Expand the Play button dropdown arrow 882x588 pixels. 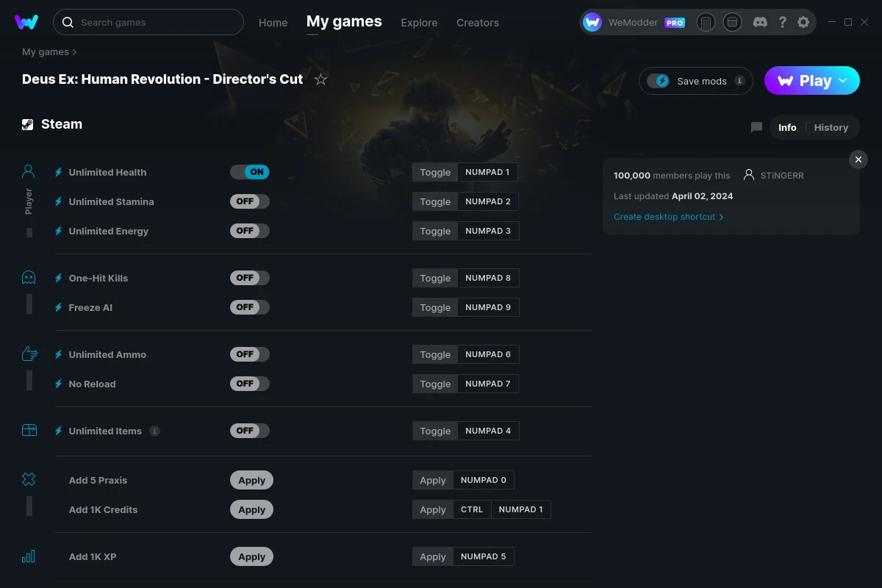point(844,81)
